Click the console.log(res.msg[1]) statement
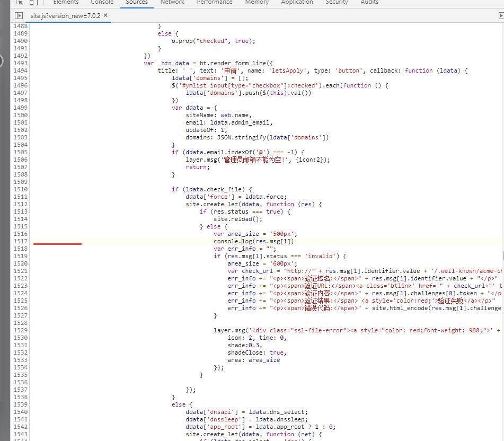The image size is (504, 441). pyautogui.click(x=254, y=241)
